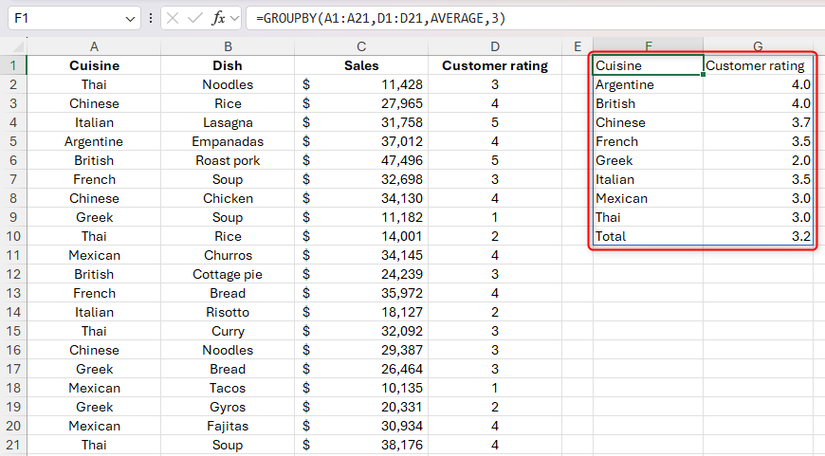Select column G header
This screenshot has height=456, width=825.
point(758,46)
